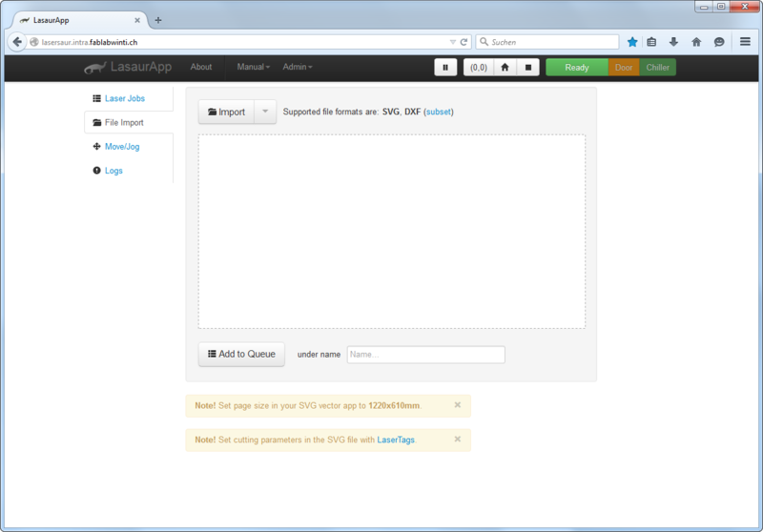The image size is (763, 532).
Task: Reload the page with refresh icon
Action: pos(464,42)
